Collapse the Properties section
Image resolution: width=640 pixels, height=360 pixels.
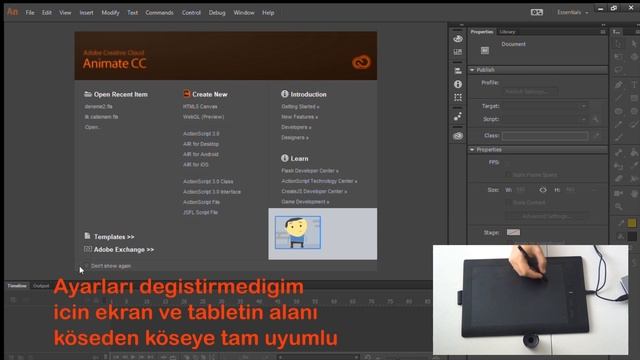point(472,150)
